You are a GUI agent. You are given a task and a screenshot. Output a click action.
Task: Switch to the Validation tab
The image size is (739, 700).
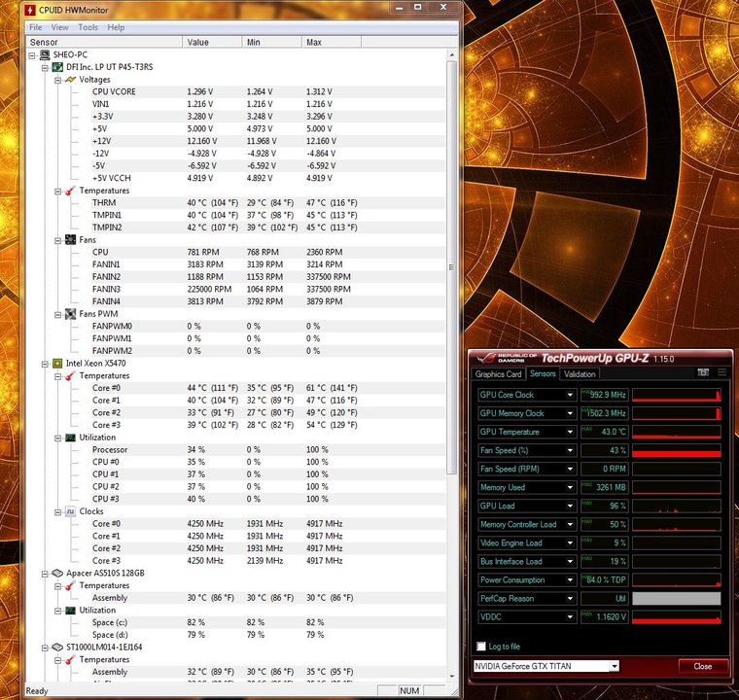pyautogui.click(x=580, y=374)
